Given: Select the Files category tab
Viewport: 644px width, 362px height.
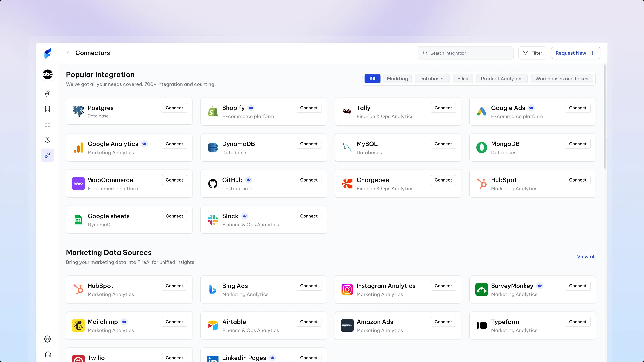Looking at the screenshot, I should tap(463, 79).
